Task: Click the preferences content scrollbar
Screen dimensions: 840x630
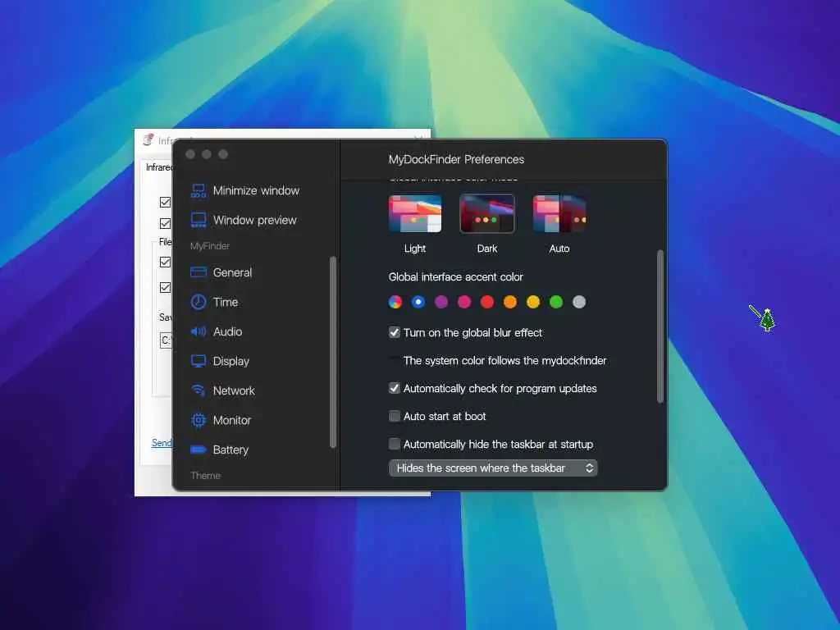Action: 660,326
